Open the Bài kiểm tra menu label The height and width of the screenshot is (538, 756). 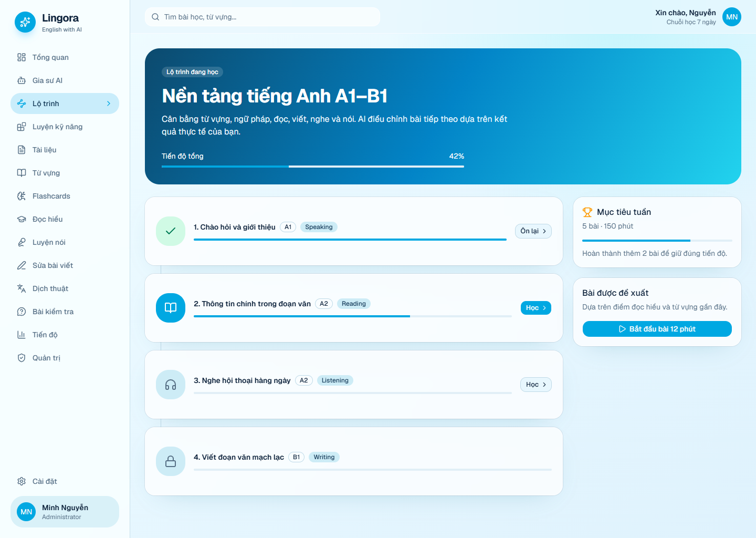coord(53,312)
